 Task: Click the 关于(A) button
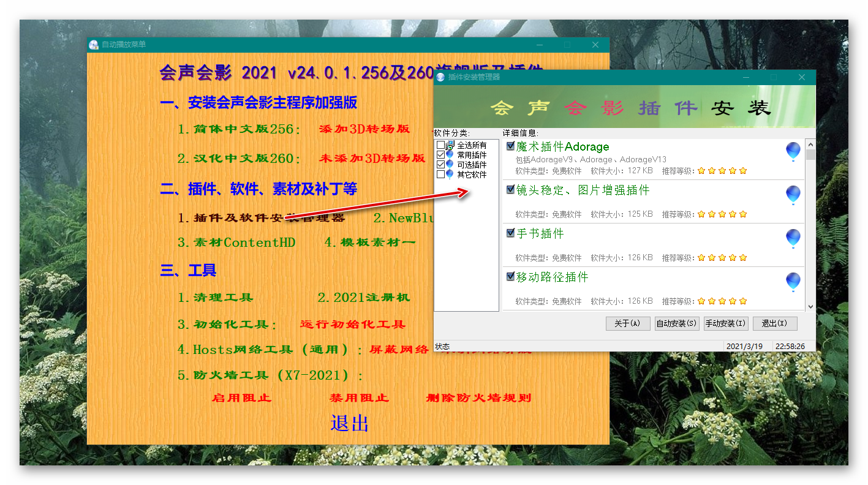click(x=628, y=323)
